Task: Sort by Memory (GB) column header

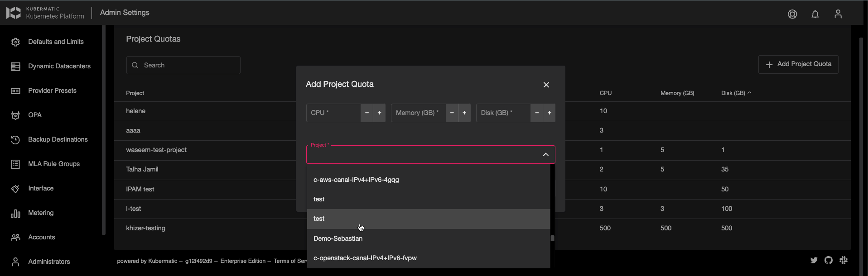Action: coord(677,93)
